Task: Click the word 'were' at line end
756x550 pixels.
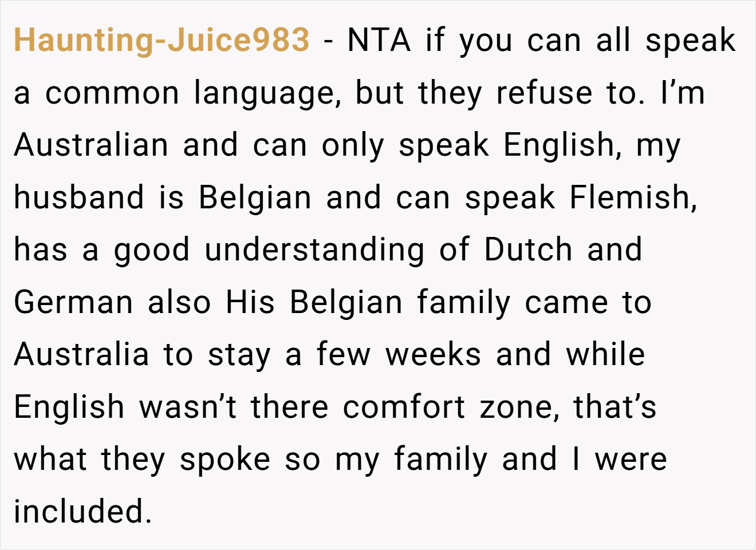Action: [x=631, y=460]
